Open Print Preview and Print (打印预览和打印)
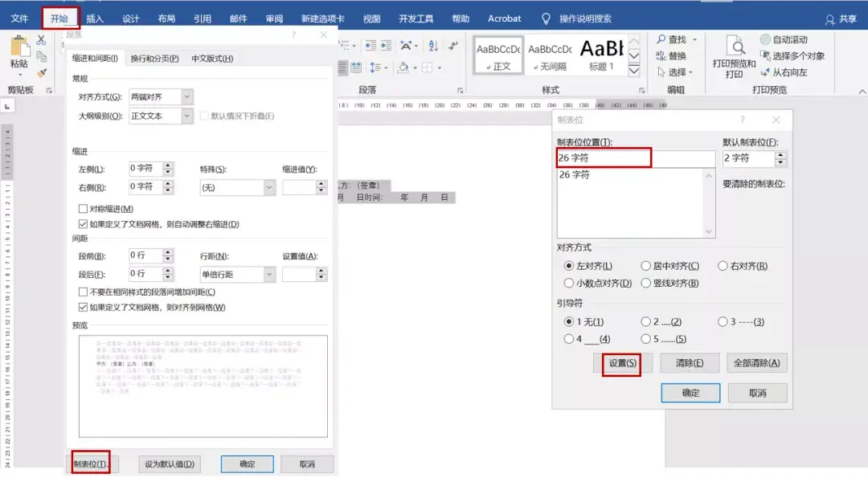This screenshot has width=868, height=486. click(x=734, y=56)
